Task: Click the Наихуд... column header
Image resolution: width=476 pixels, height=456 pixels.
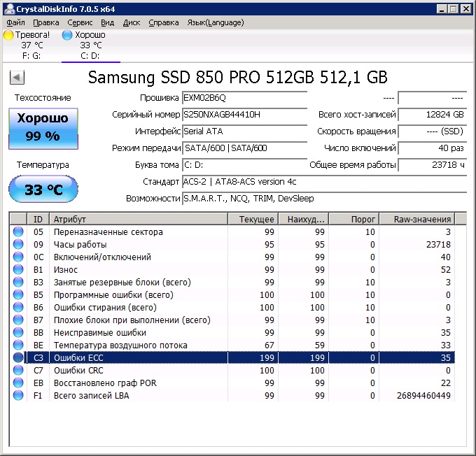Action: click(304, 219)
